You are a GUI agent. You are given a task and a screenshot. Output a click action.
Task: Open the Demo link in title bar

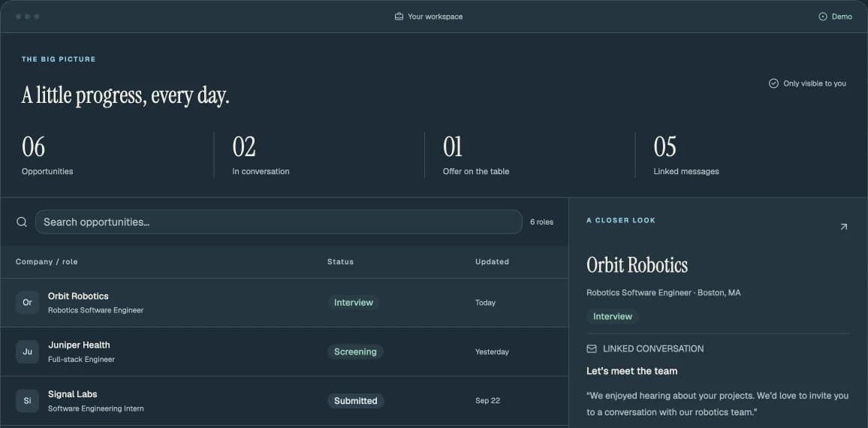coord(836,17)
